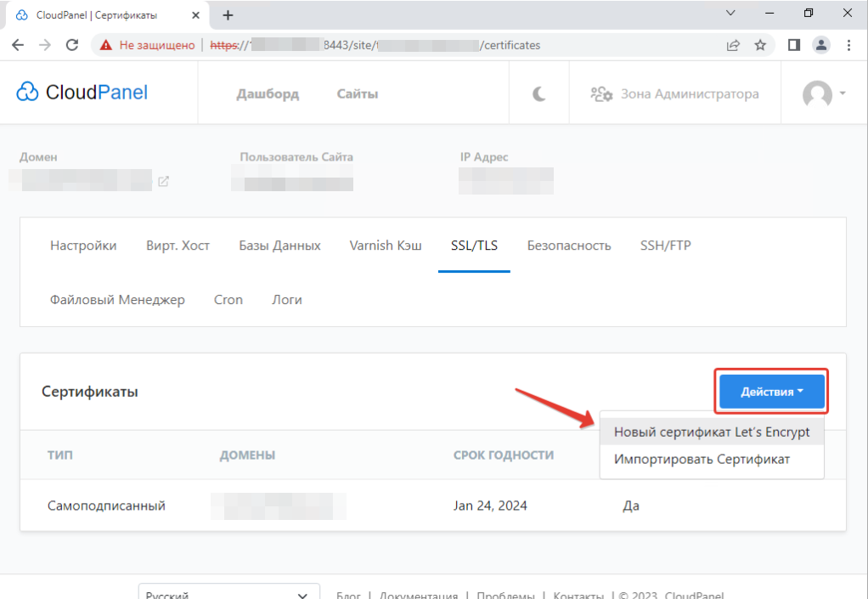This screenshot has height=599, width=868.
Task: Reload the page with the refresh icon
Action: point(71,45)
